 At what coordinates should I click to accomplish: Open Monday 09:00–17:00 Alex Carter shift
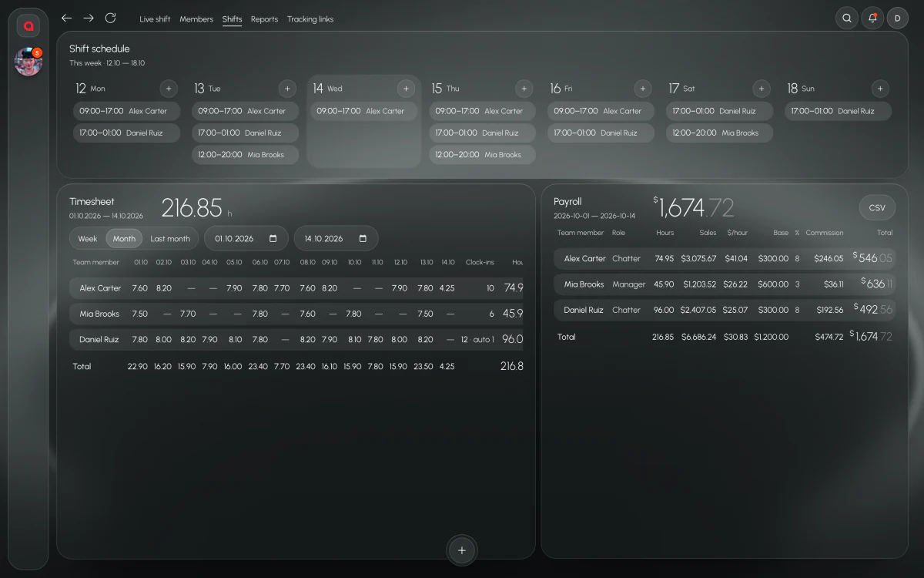point(126,111)
